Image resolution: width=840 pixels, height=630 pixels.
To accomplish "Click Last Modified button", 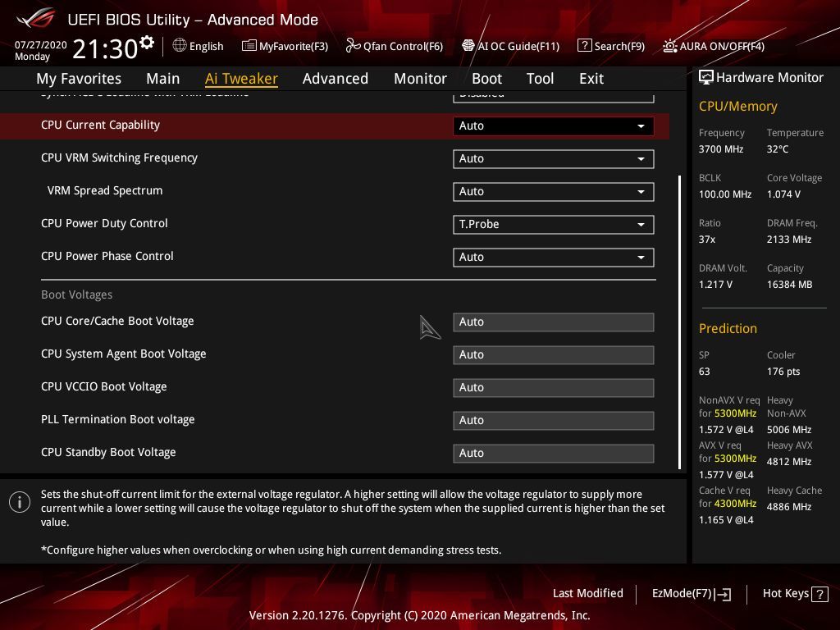I will point(587,593).
